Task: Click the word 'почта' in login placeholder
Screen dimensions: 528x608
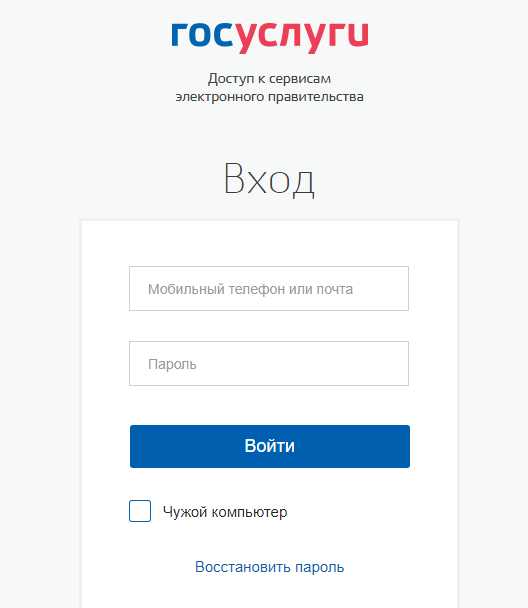Action: click(335, 289)
